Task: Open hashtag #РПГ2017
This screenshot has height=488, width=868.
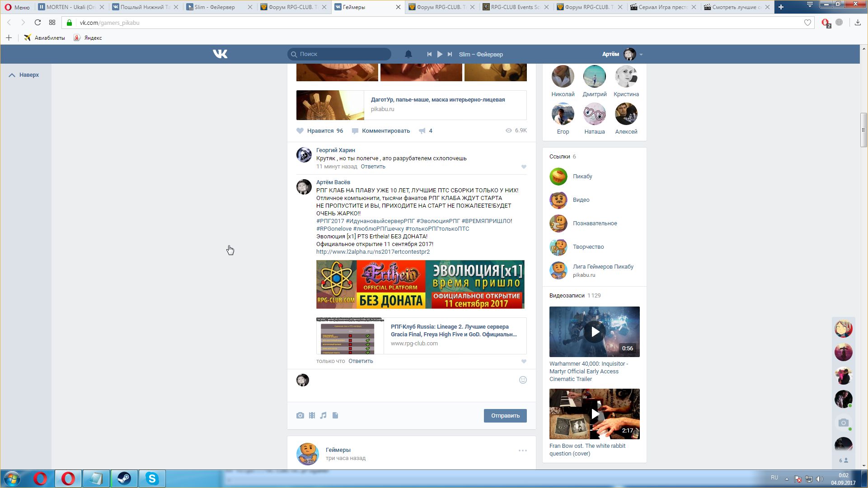Action: click(330, 221)
